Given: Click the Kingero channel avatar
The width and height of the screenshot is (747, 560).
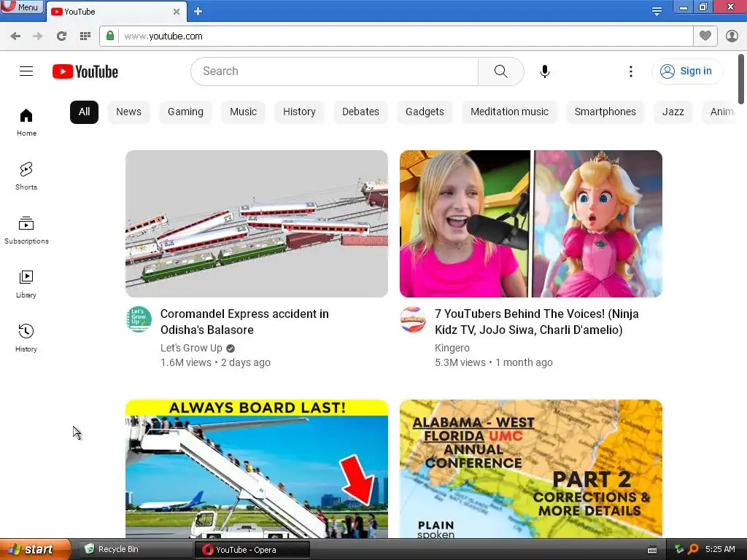Looking at the screenshot, I should [413, 319].
